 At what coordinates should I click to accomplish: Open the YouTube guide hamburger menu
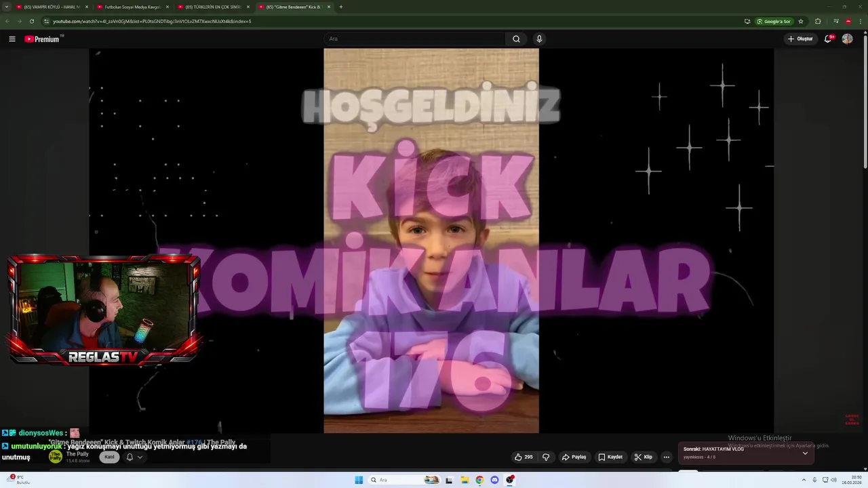coord(12,39)
